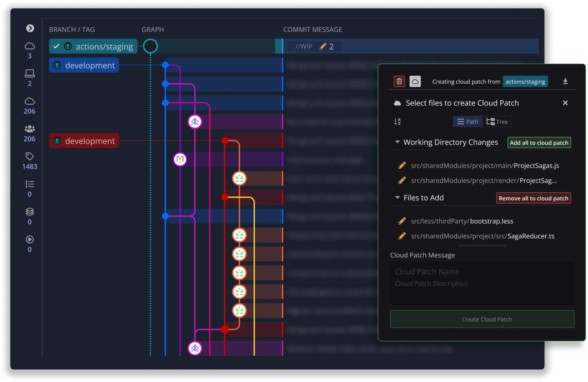Open remotes cloud icon showing 206

(30, 101)
